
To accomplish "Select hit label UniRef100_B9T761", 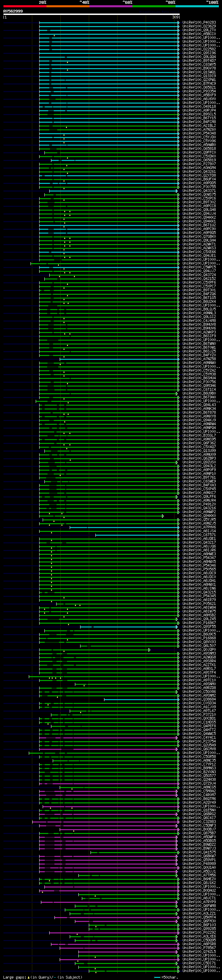I will 199,477.
